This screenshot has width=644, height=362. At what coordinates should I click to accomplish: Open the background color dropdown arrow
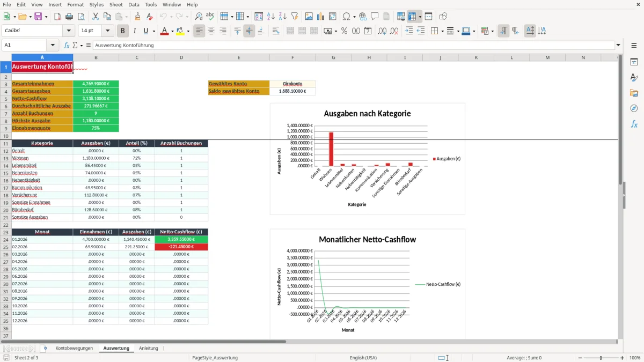[187, 31]
